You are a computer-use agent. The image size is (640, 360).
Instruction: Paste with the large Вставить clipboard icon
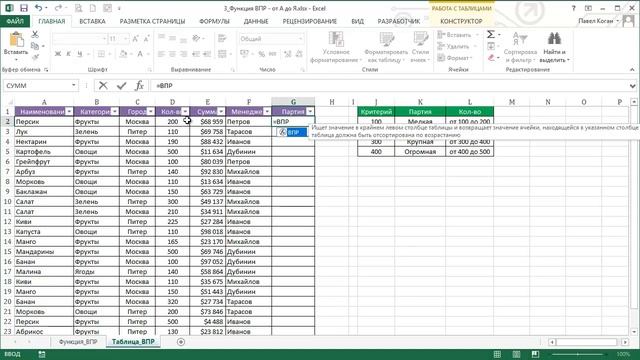point(16,40)
